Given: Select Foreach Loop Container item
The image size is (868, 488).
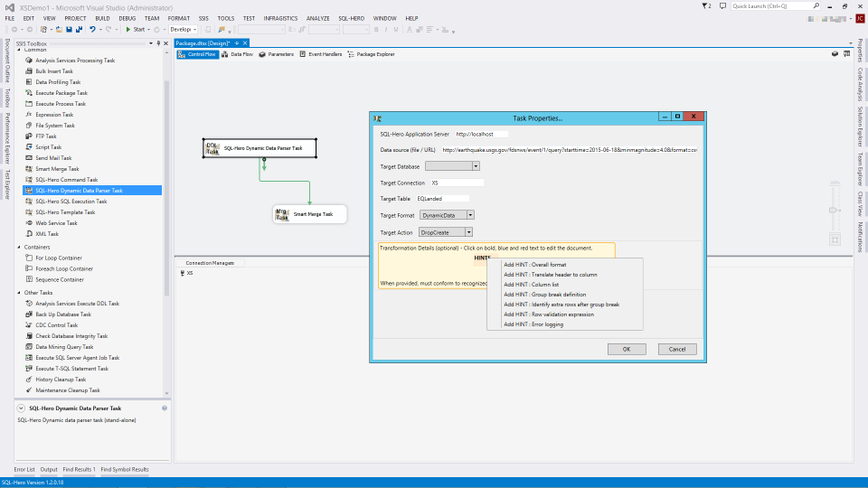Looking at the screenshot, I should tap(63, 269).
